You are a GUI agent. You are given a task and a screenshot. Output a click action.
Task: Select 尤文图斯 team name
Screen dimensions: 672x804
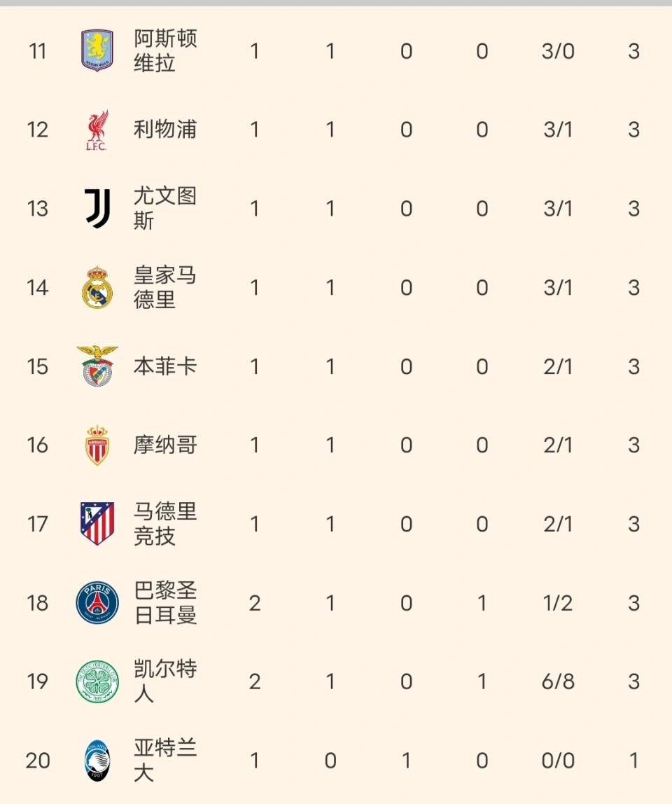(x=165, y=208)
